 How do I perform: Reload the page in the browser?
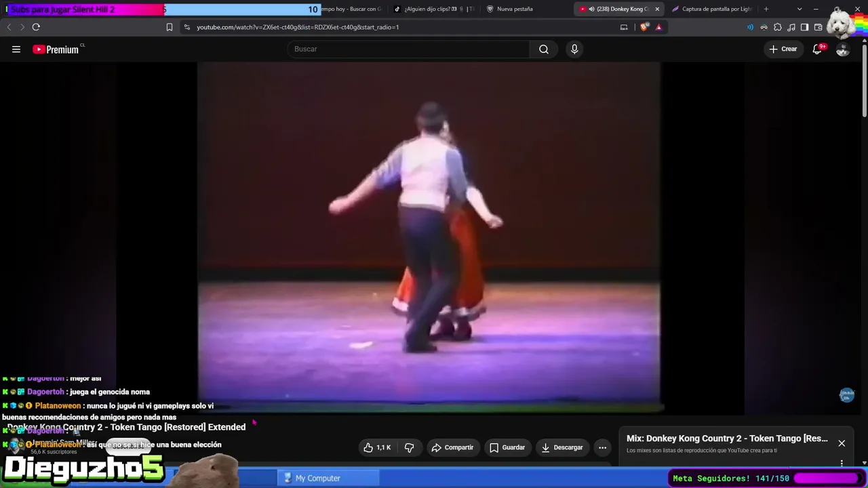coord(36,27)
